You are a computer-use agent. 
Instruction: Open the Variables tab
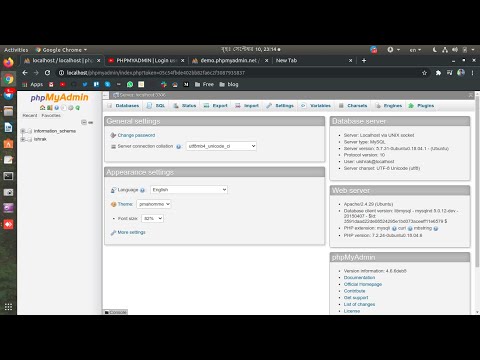click(x=316, y=106)
